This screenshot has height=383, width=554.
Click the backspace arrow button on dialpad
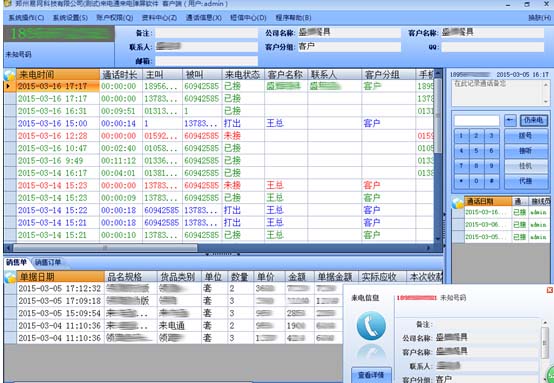[510, 120]
